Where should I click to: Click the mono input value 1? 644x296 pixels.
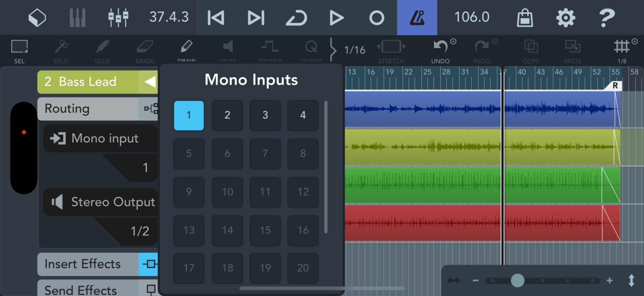point(145,167)
